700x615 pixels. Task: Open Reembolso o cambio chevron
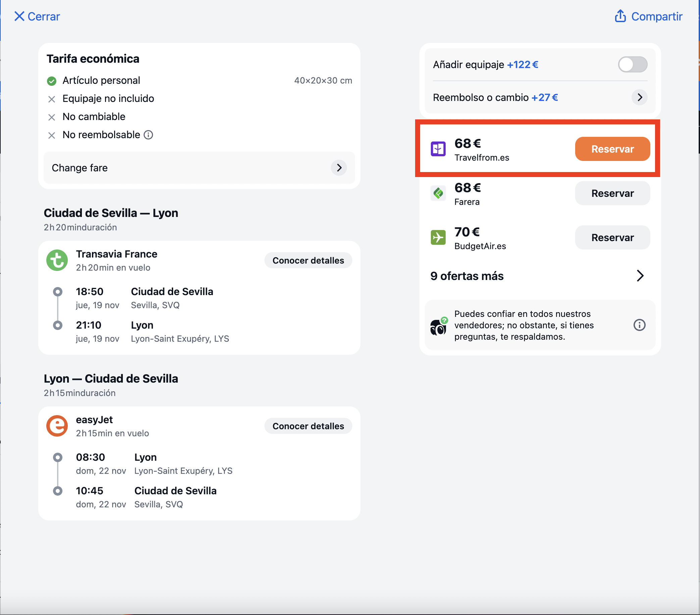(x=639, y=98)
